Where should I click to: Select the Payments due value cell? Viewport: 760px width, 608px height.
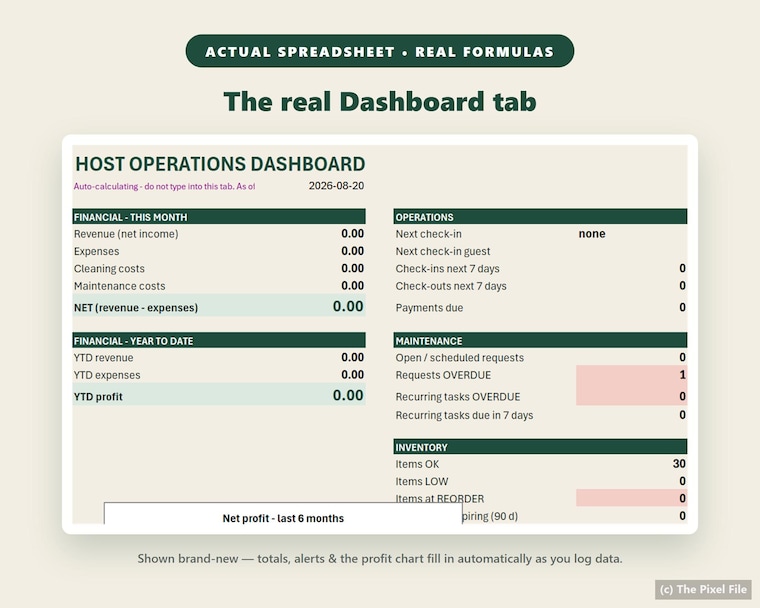[x=682, y=307]
